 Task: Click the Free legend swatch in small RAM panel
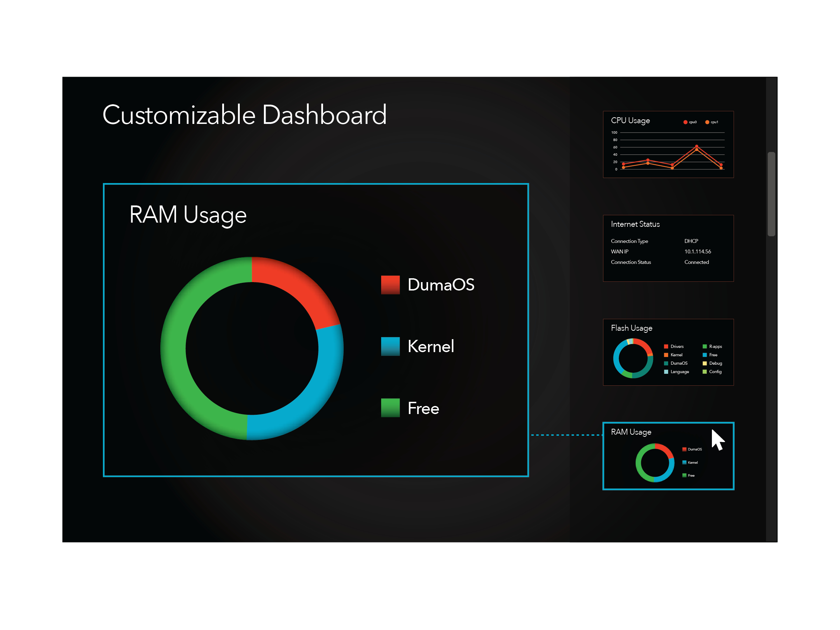point(684,475)
